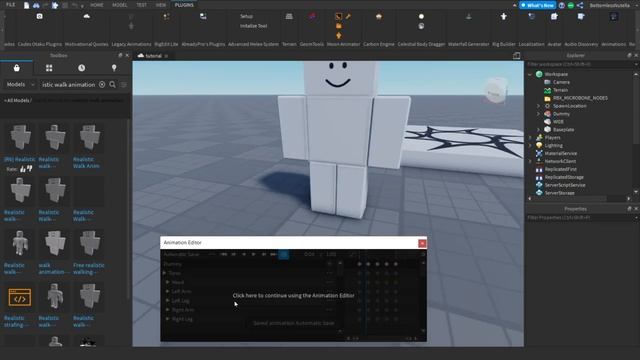Image resolution: width=640 pixels, height=360 pixels.
Task: Select the PLUGINS ribbon tab
Action: coord(184,5)
